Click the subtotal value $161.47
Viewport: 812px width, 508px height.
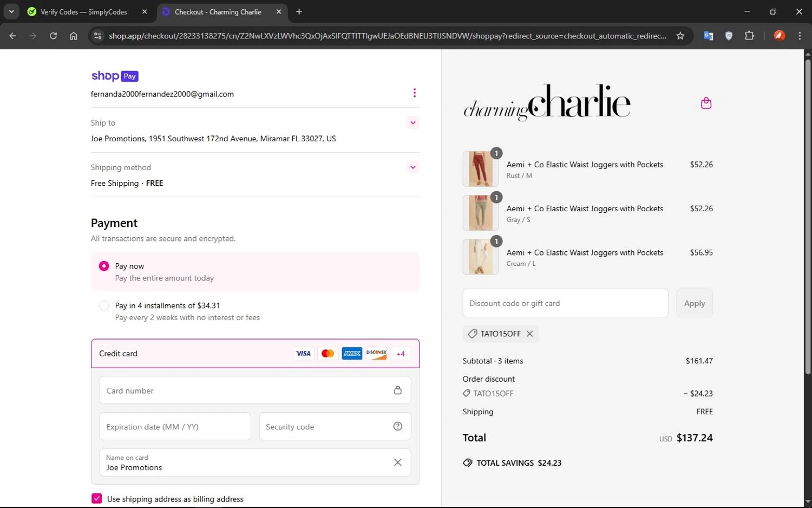click(x=699, y=361)
